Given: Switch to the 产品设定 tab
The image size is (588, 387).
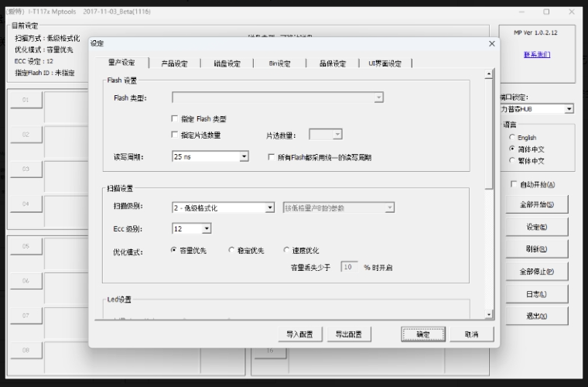Looking at the screenshot, I should 174,63.
